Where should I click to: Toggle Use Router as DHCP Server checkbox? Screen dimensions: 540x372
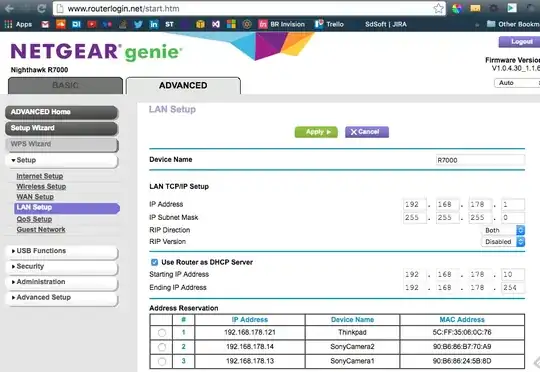pos(154,262)
